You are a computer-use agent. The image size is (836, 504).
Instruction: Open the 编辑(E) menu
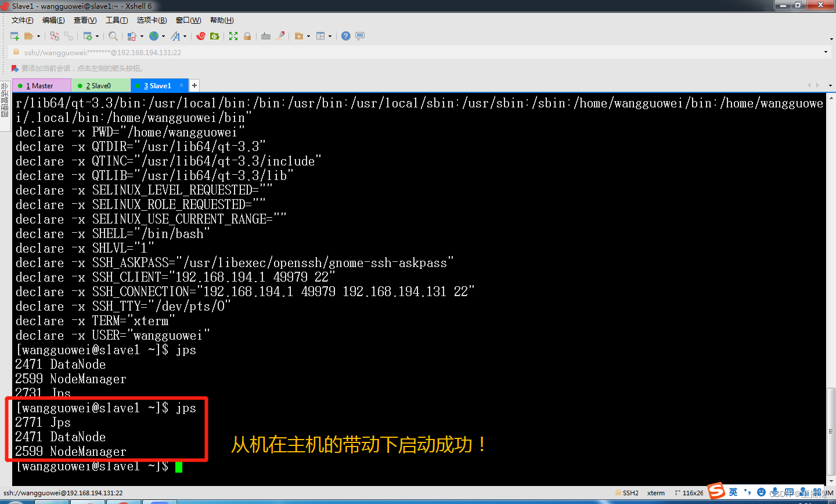[x=53, y=20]
